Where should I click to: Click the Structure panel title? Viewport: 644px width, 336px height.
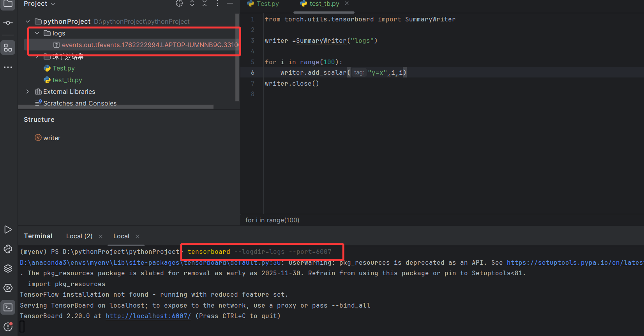[39, 120]
